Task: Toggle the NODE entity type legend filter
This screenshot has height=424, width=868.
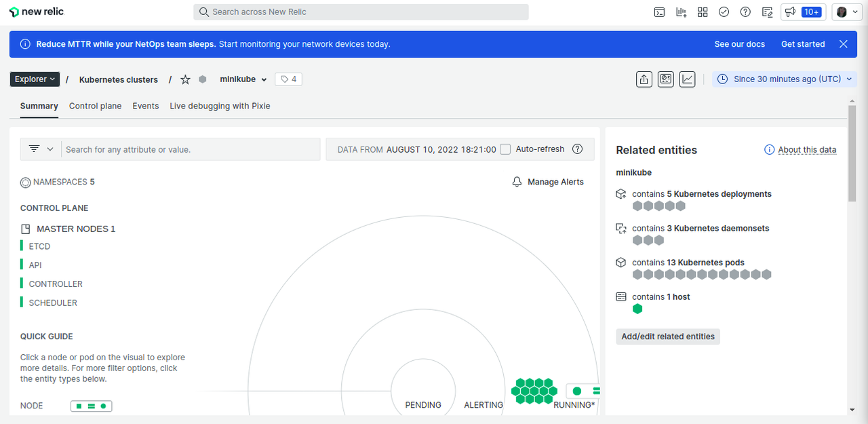Action: [92, 406]
